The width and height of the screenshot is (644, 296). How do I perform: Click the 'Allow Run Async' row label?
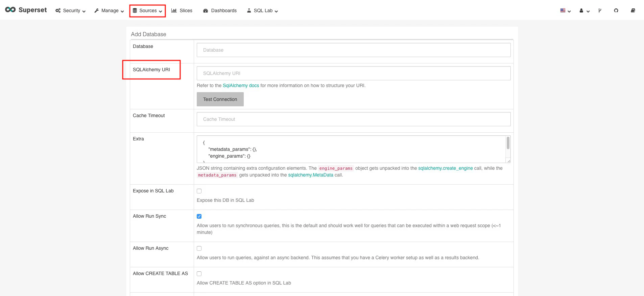pyautogui.click(x=150, y=248)
